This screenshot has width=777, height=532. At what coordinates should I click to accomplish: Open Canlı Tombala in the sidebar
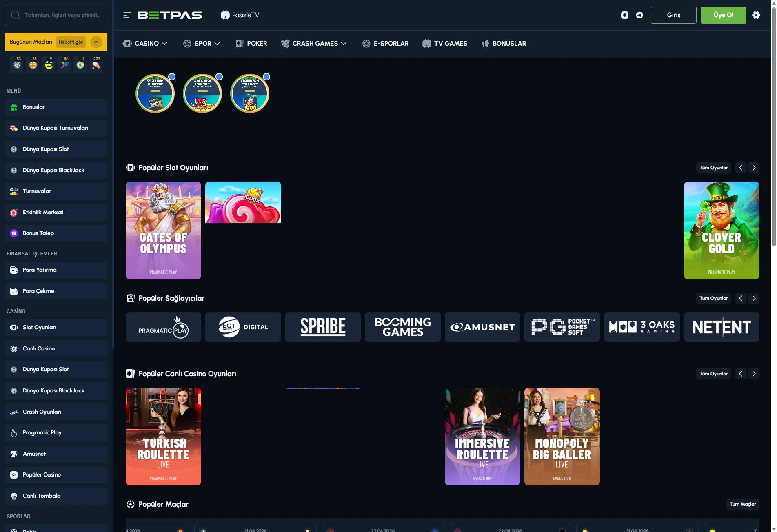point(56,496)
